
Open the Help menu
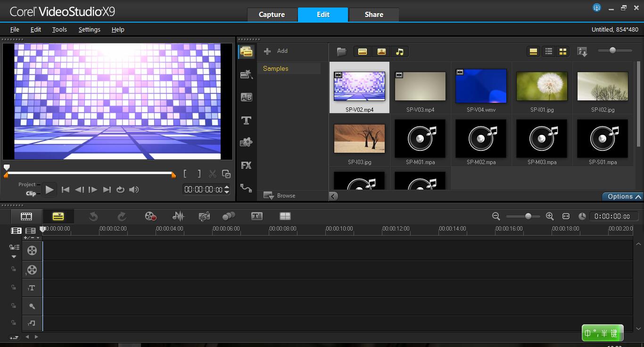point(118,29)
